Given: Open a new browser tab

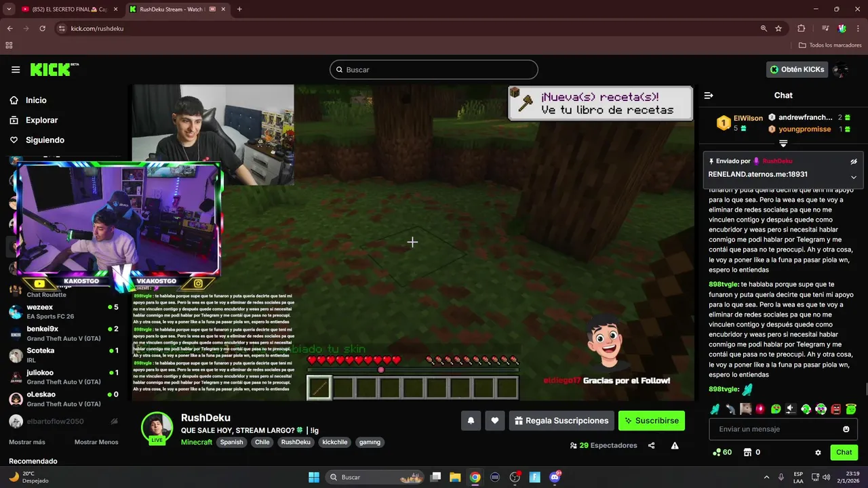Looking at the screenshot, I should 239,9.
